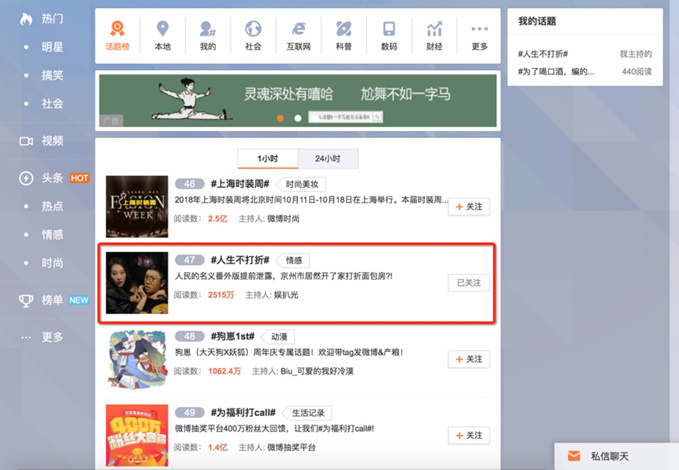Open the 私信聊天 chat bar

click(x=617, y=456)
